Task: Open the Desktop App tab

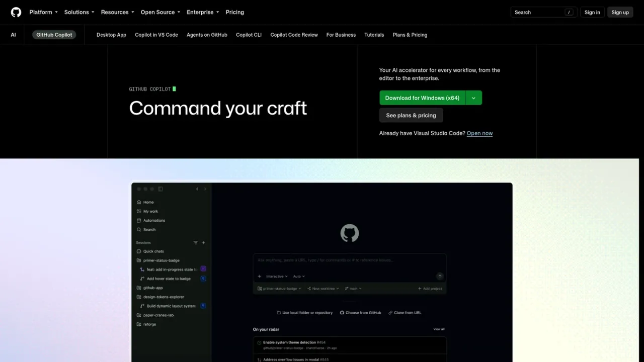Action: pyautogui.click(x=111, y=35)
